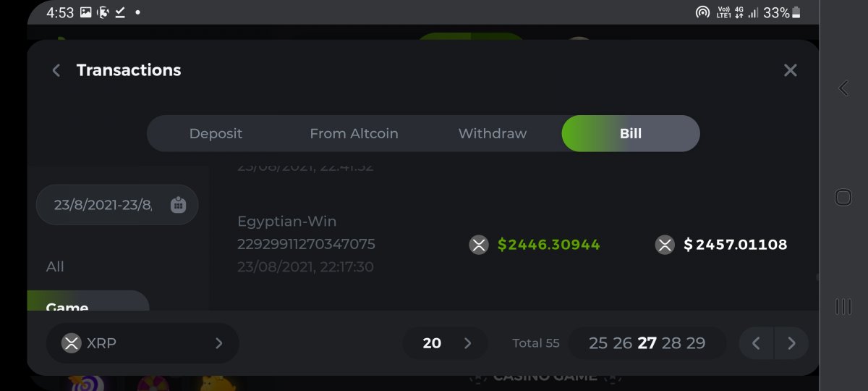Open the calendar date picker icon
This screenshot has width=868, height=391.
click(x=178, y=205)
